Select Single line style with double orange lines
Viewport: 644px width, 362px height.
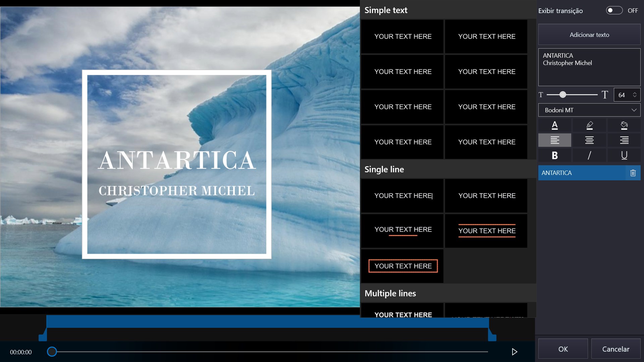pos(486,231)
